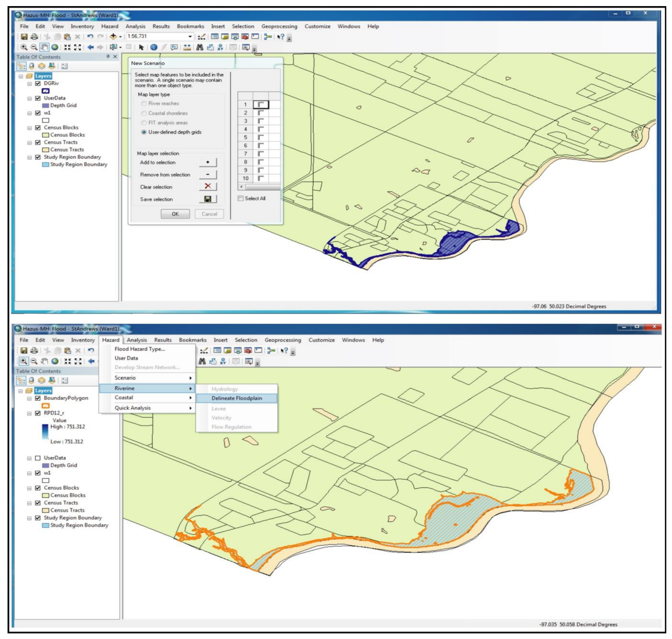Choose the Select Elements arrow tool
The height and width of the screenshot is (639, 672).
point(141,47)
